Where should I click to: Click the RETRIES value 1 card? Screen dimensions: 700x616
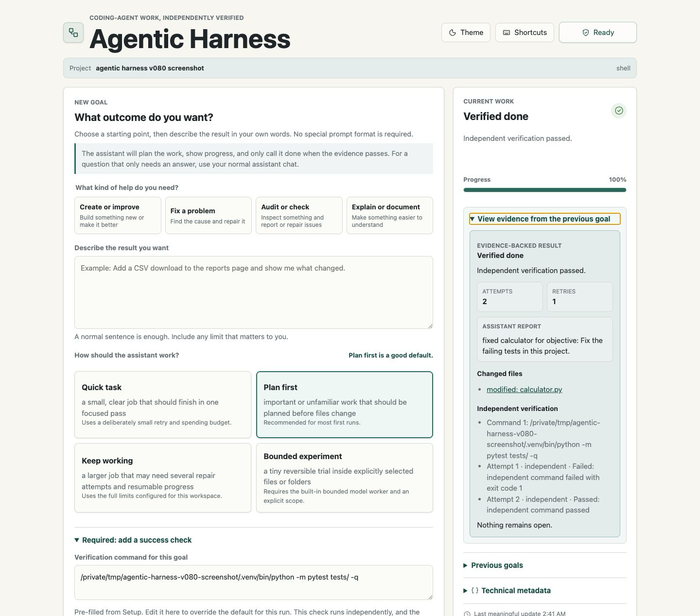[x=580, y=297]
